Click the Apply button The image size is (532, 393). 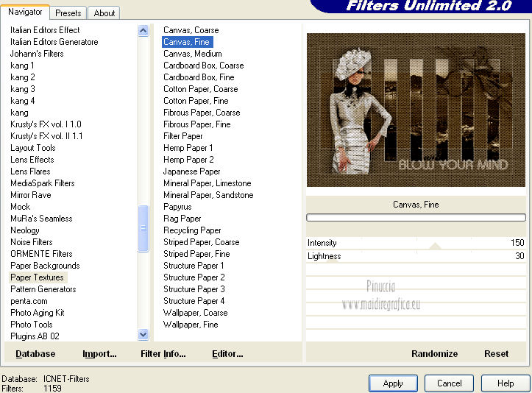coord(393,383)
